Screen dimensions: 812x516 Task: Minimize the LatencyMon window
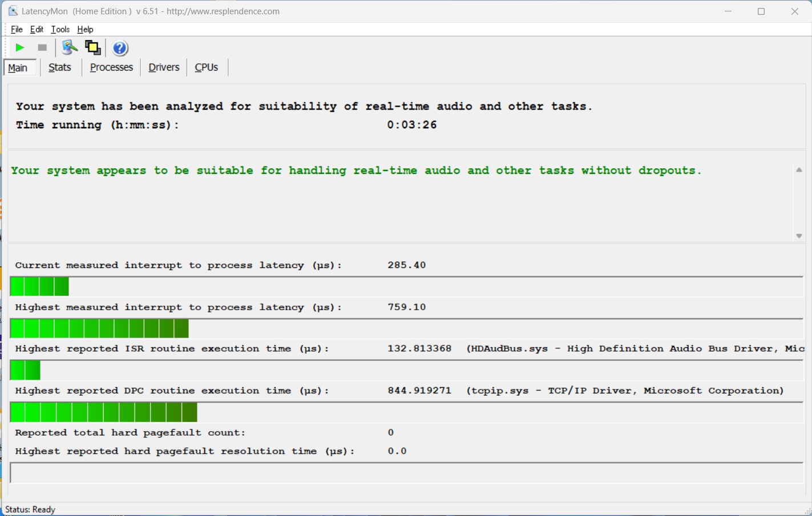point(728,11)
